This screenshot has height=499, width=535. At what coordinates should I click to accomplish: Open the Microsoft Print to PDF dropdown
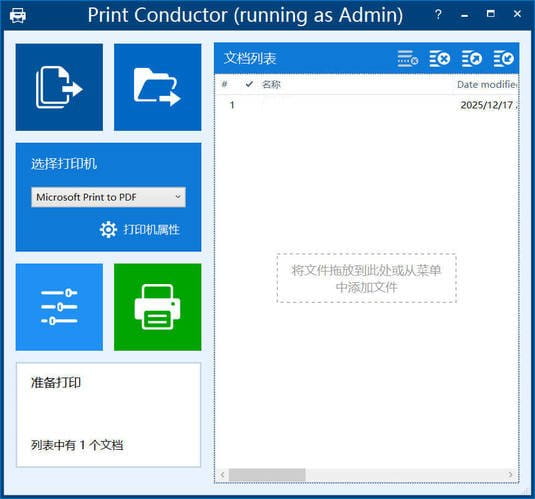pyautogui.click(x=109, y=197)
